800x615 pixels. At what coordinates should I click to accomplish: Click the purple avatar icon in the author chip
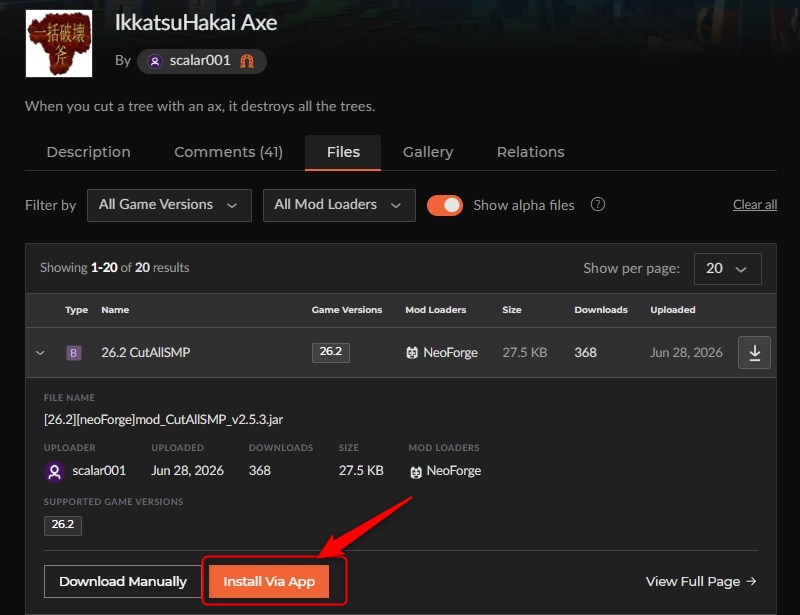pos(155,61)
